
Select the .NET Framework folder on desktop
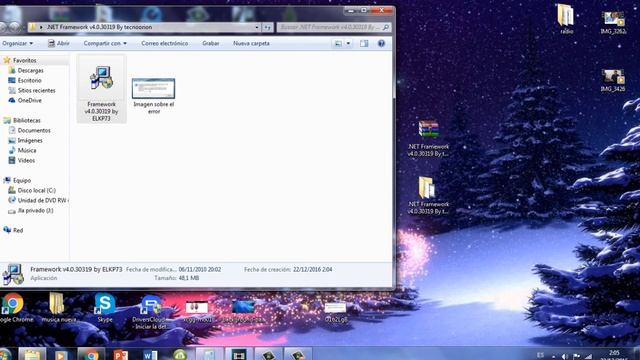(428, 195)
